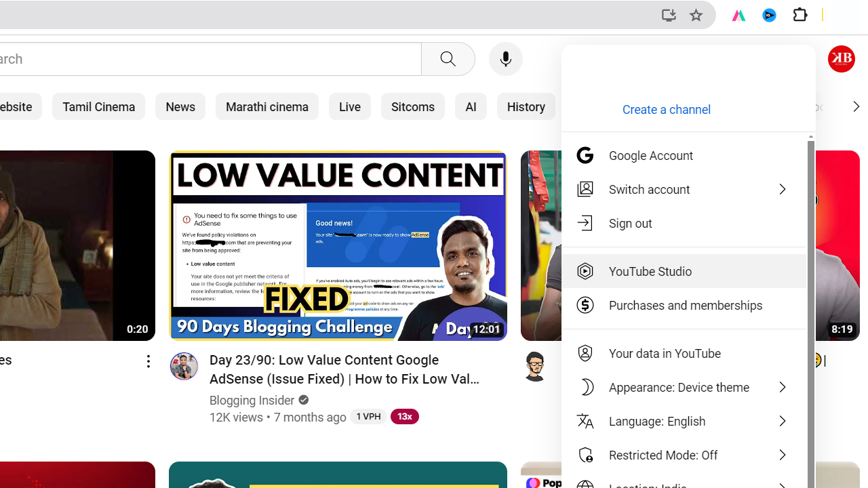Open Appearance: Device theme option
Viewport: 868px width, 488px height.
pyautogui.click(x=684, y=387)
